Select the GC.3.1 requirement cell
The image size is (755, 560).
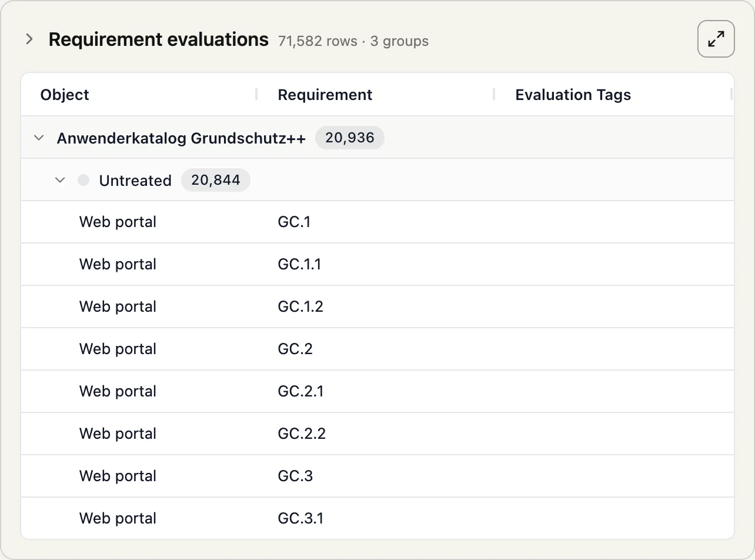pyautogui.click(x=300, y=518)
